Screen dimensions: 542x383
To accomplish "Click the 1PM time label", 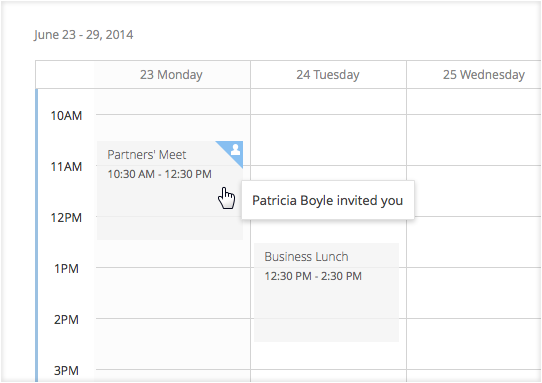I will point(66,269).
